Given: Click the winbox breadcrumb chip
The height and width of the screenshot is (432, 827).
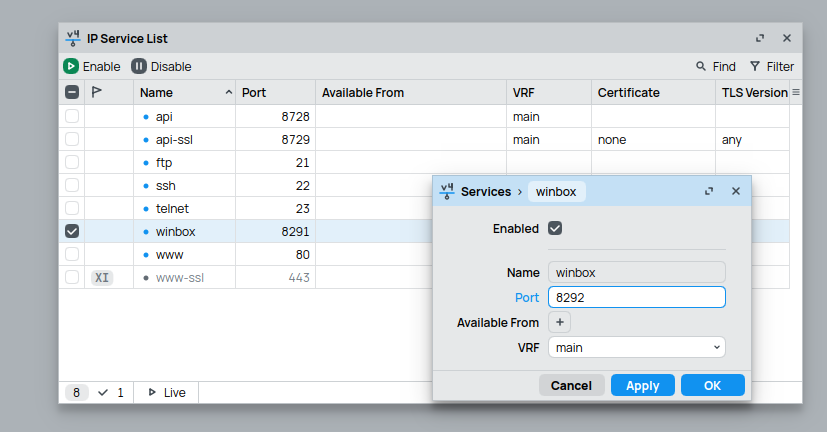Looking at the screenshot, I should tap(556, 191).
